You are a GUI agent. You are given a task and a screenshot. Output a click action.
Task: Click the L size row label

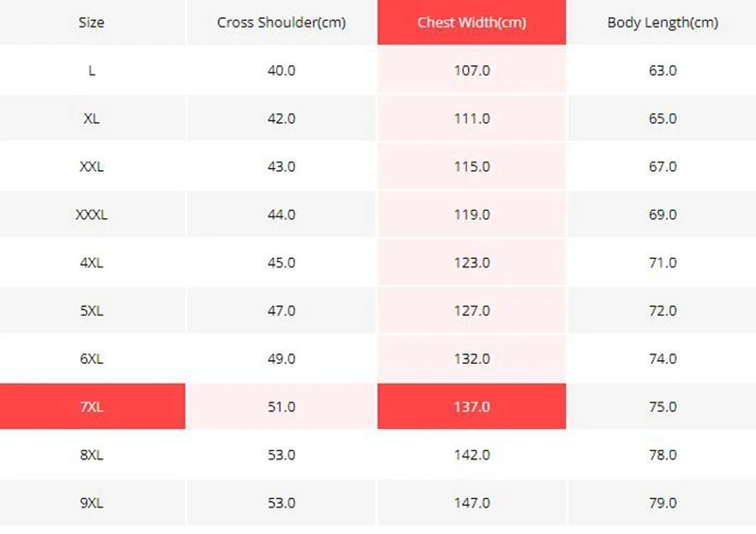pos(92,70)
